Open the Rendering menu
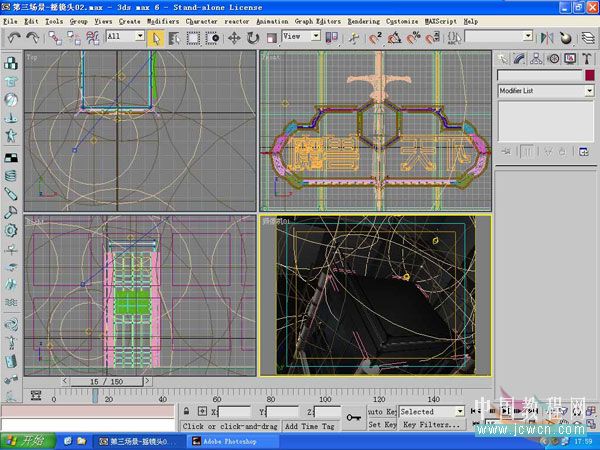 [364, 20]
